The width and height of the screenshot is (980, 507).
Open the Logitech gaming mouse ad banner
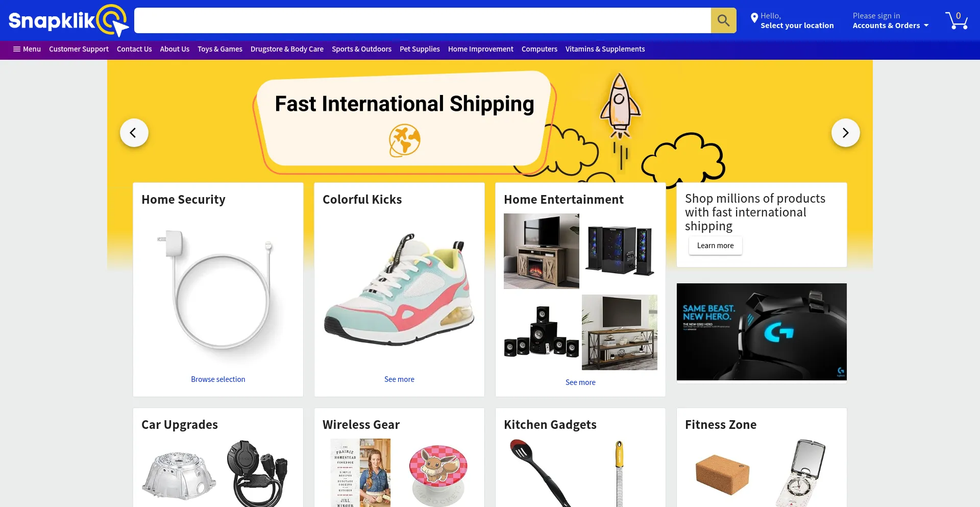click(762, 332)
